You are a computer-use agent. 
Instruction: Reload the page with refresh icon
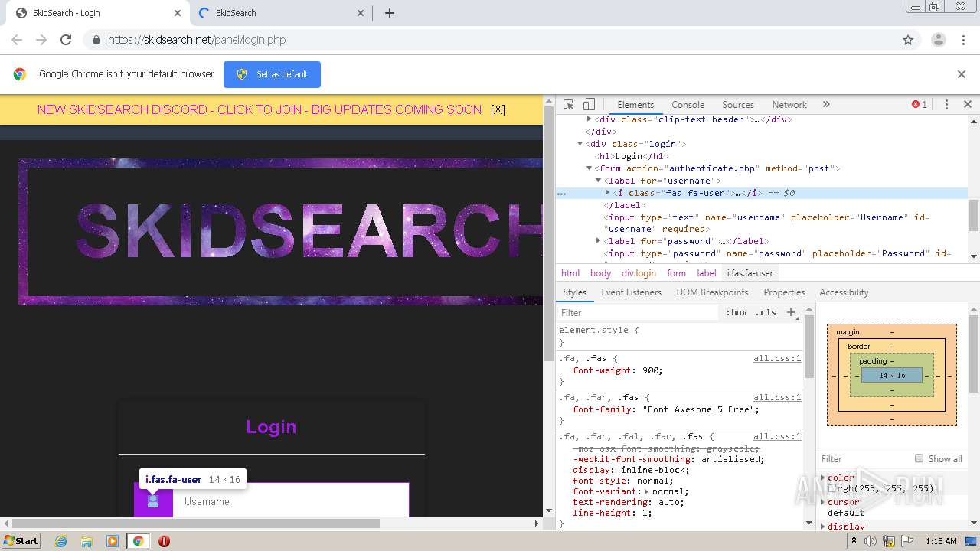[x=66, y=40]
